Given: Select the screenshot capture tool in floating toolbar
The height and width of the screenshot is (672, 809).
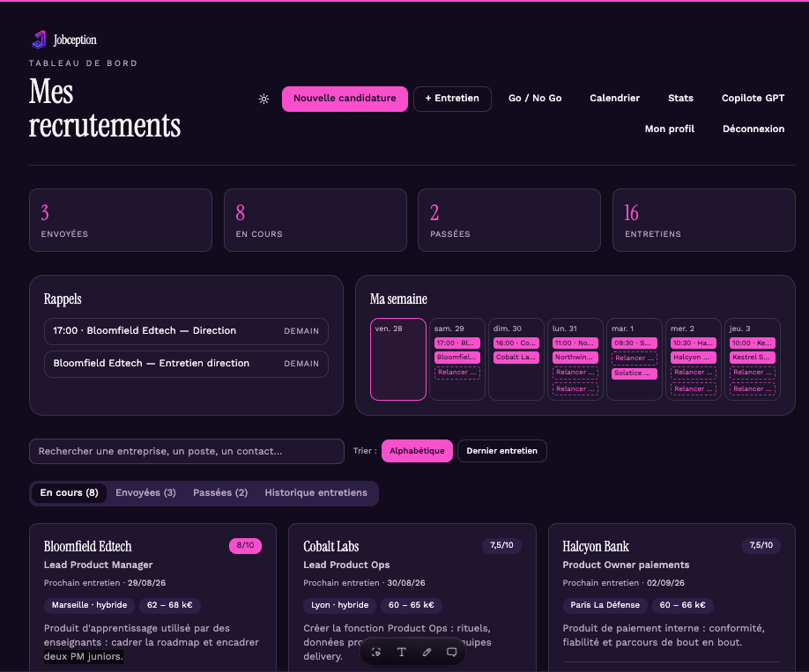Looking at the screenshot, I should (376, 652).
